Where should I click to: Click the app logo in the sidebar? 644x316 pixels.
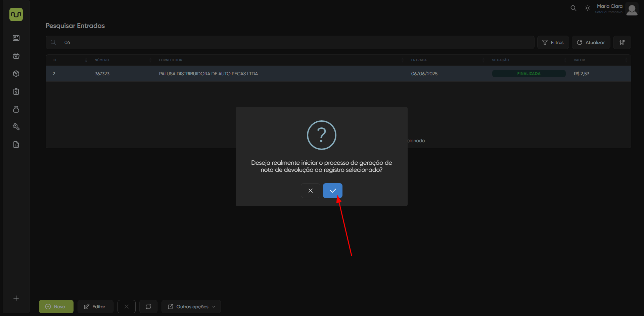16,14
